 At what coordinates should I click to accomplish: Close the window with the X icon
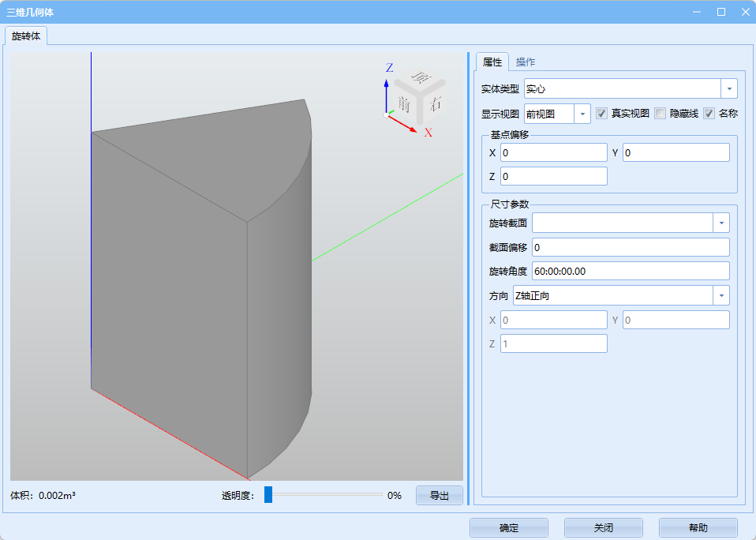pos(744,12)
